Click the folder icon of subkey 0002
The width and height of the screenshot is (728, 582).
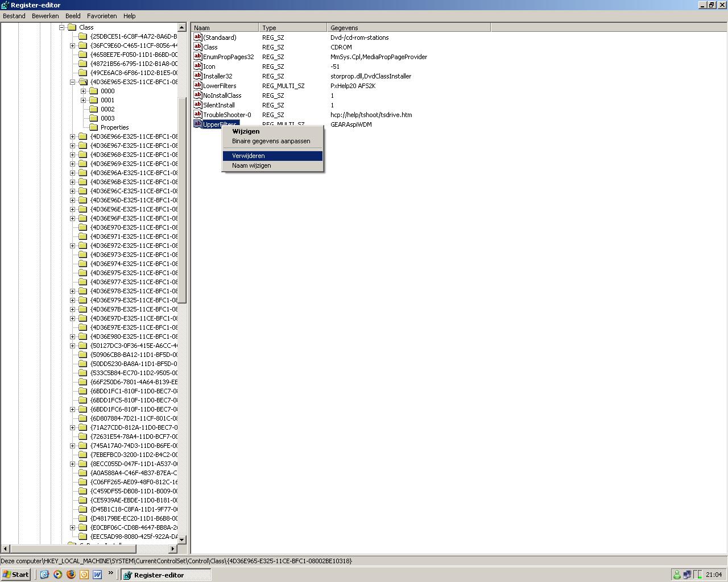point(93,109)
